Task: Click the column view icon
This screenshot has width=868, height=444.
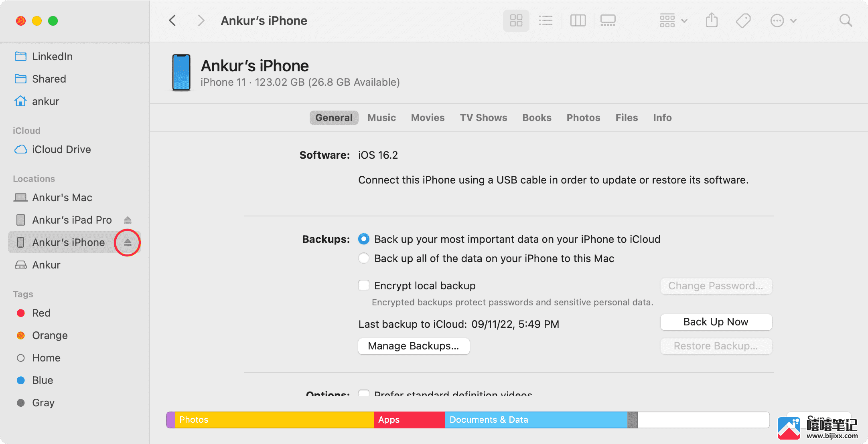Action: (577, 20)
